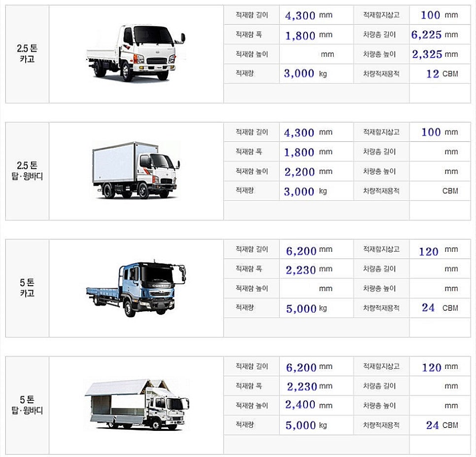Click 2,400 mm cargo height of 5톤 윙바디
Viewport: 476px width, 457px height.
[x=308, y=405]
